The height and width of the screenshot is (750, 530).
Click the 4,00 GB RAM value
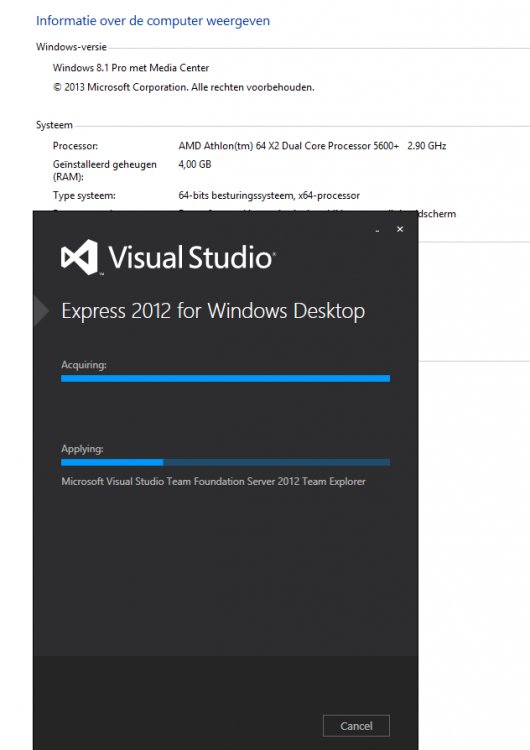pos(195,164)
